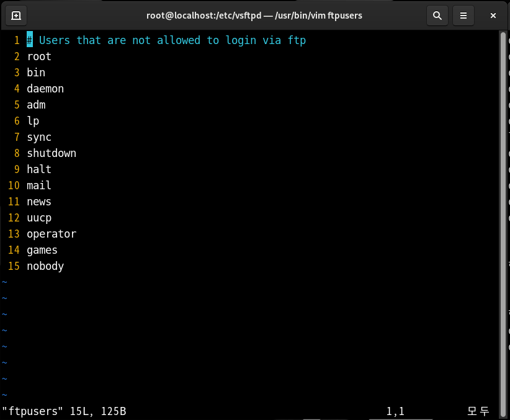510x420 pixels.
Task: Click the 모두 status indicator
Action: (x=478, y=411)
